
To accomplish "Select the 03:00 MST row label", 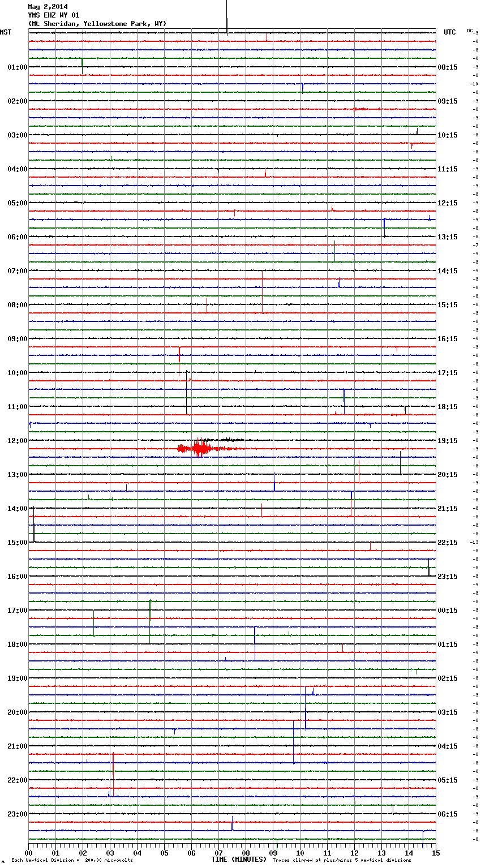I will click(18, 135).
